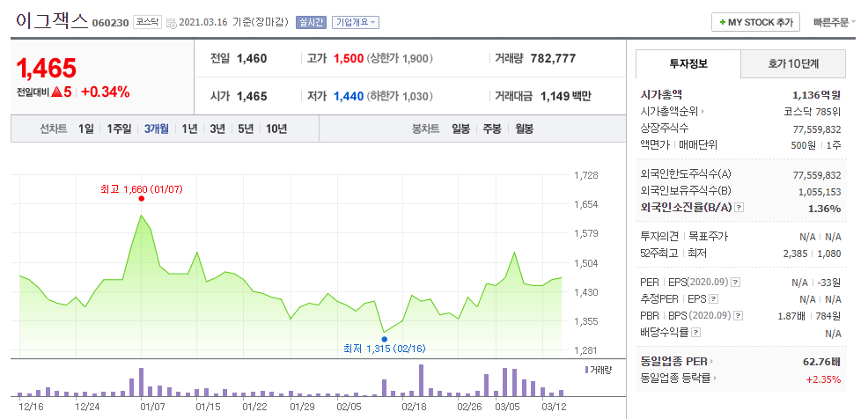The image size is (868, 419).
Task: Click the stock name 이그잭스
Action: point(52,20)
